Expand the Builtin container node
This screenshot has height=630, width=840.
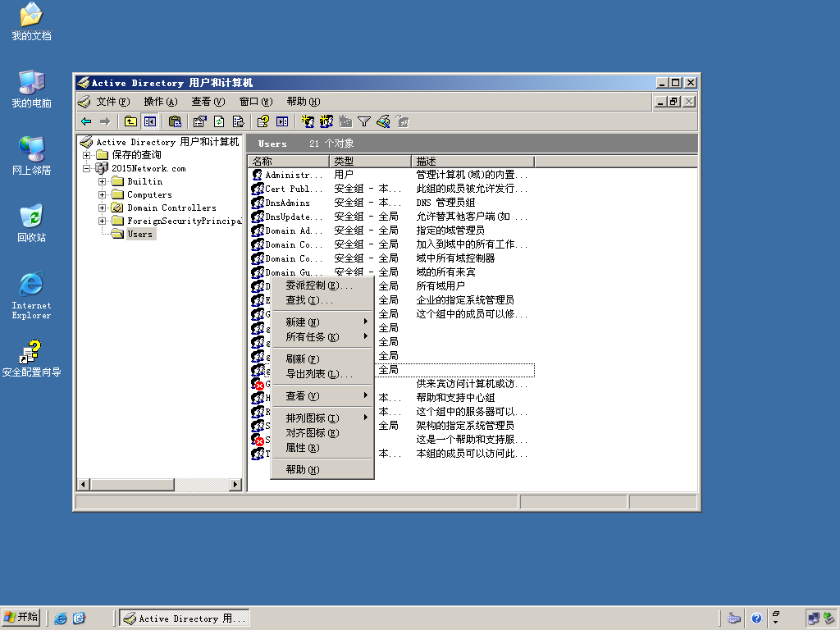click(102, 181)
